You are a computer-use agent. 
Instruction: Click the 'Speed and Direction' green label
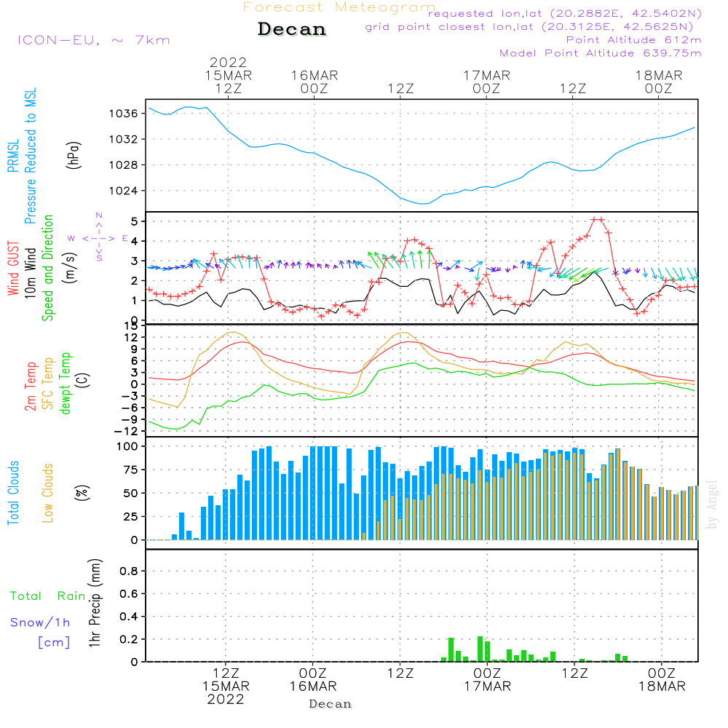47,268
